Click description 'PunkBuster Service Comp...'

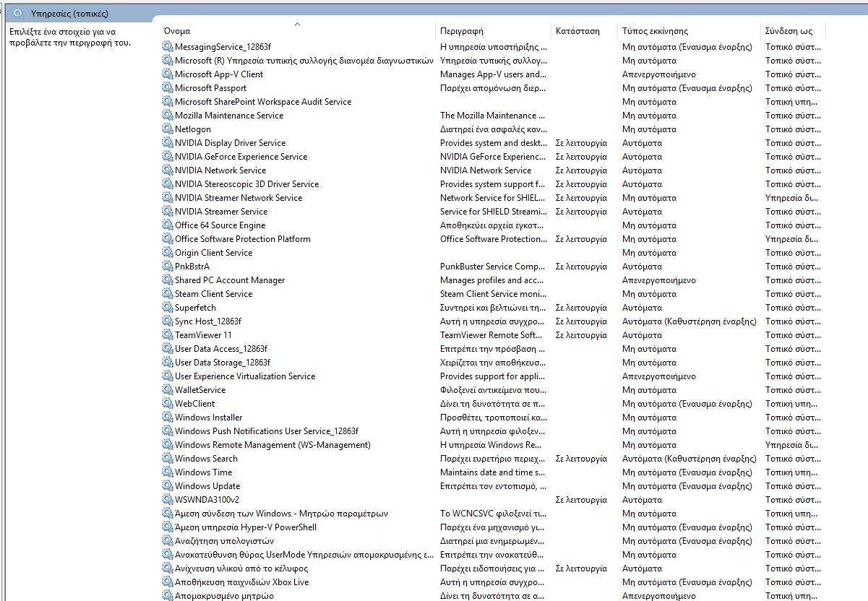[x=493, y=267]
